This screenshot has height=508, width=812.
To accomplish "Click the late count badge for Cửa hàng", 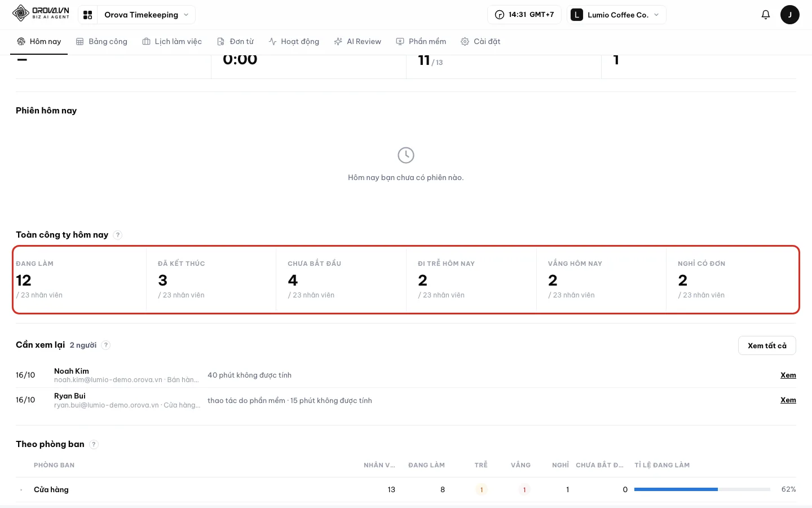I will (x=482, y=489).
